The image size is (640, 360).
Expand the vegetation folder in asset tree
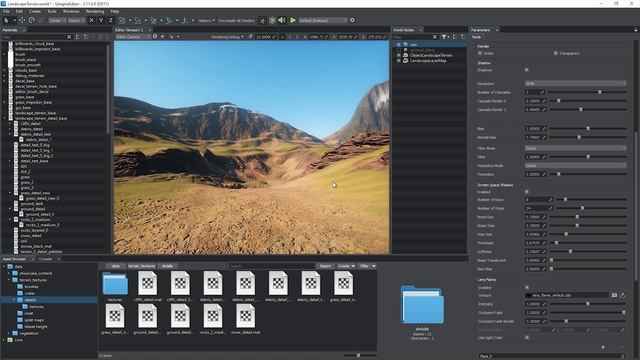(x=10, y=333)
